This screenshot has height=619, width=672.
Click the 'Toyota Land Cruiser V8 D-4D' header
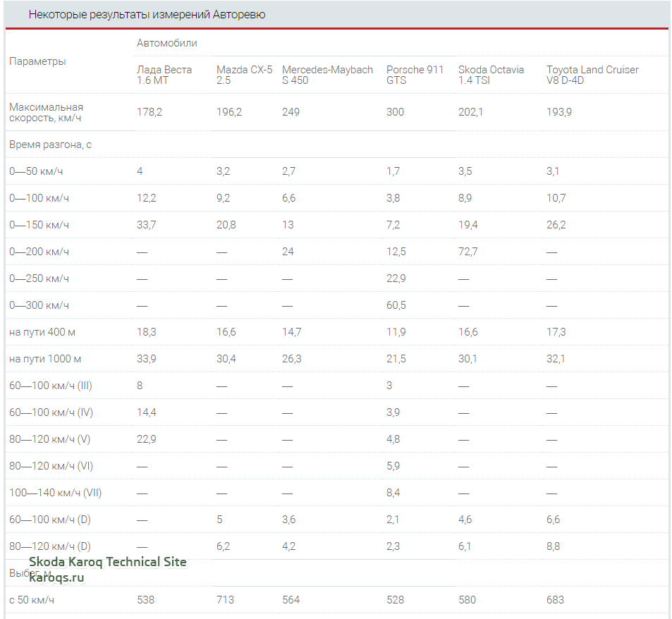tap(592, 75)
